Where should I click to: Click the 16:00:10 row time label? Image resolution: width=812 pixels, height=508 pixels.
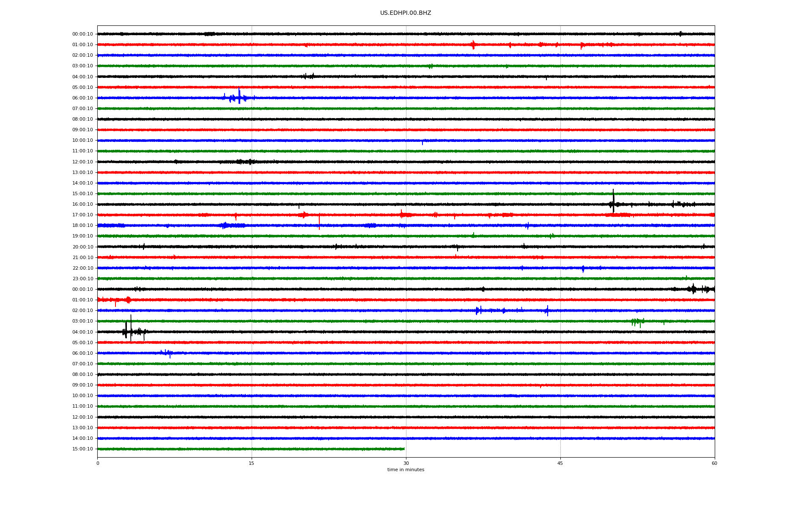point(82,204)
